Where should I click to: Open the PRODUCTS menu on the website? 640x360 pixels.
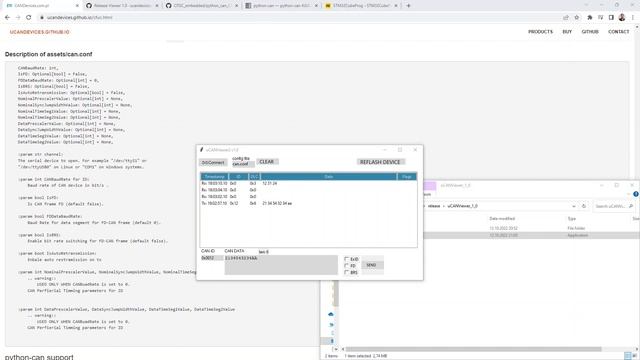point(540,32)
